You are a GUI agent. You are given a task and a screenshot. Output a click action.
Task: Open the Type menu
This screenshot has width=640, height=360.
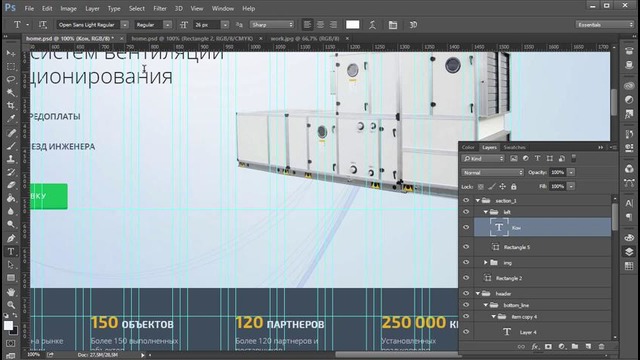(114, 9)
